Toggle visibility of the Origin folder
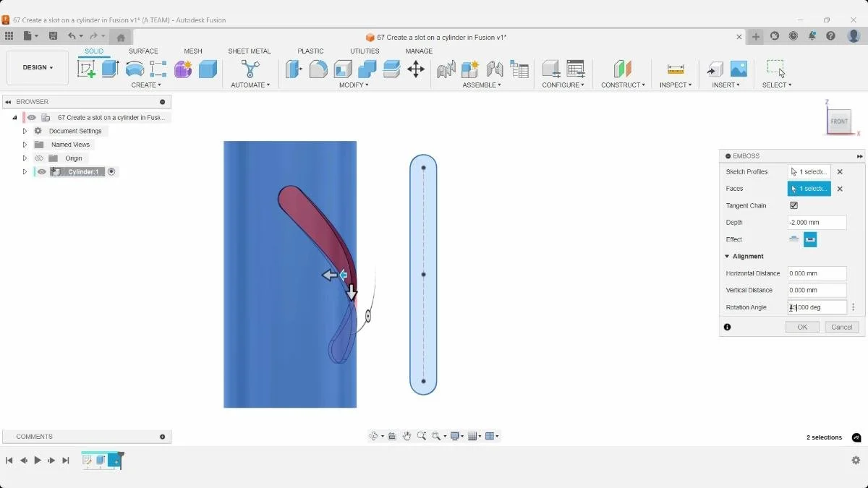Image resolution: width=868 pixels, height=488 pixels. [39, 158]
